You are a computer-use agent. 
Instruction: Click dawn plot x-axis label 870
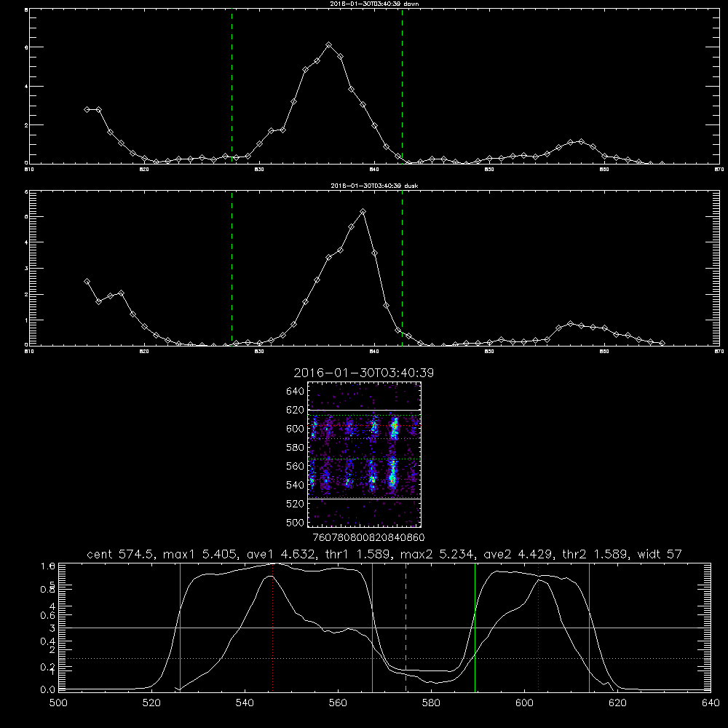(x=719, y=170)
